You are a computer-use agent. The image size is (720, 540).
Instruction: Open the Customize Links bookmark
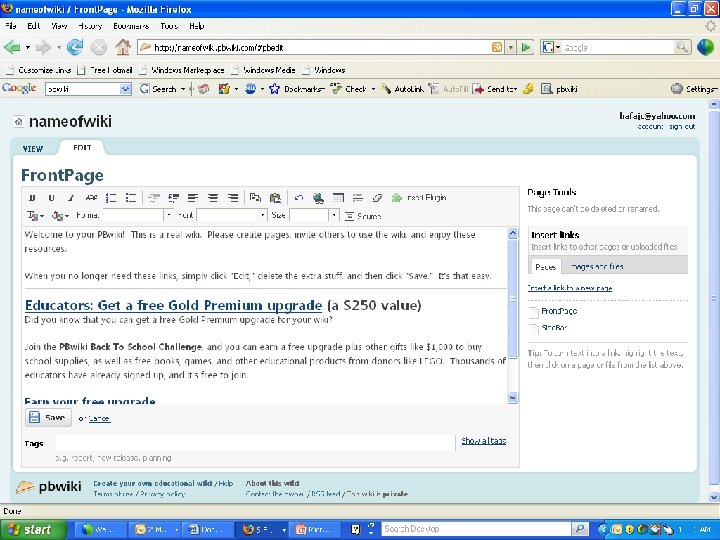pos(39,70)
